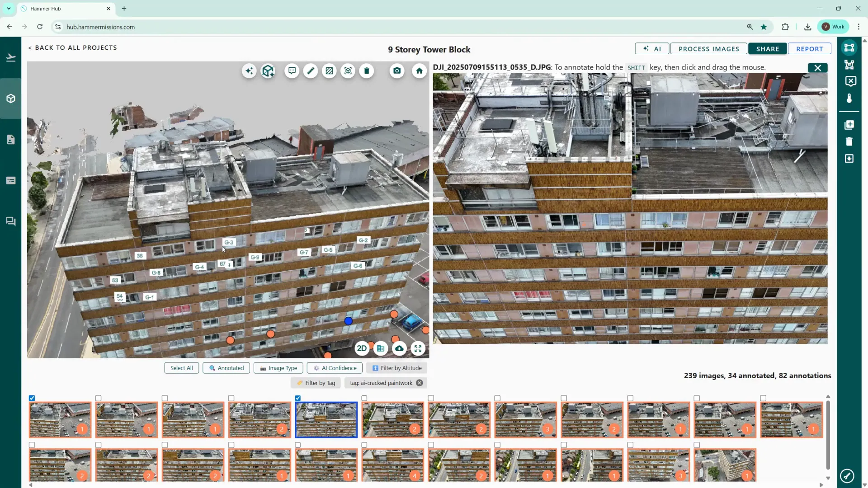Check the second thumbnail's checkbox
This screenshot has width=868, height=488.
(99, 398)
